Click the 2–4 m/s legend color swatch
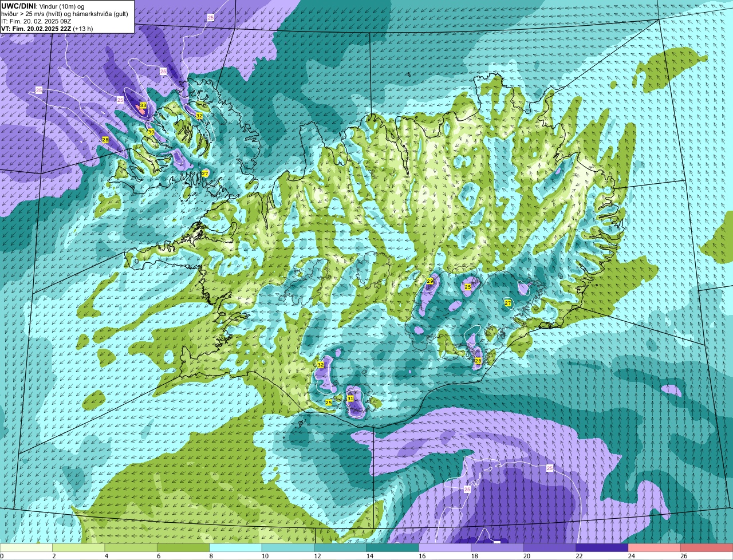Screen dimensions: 733x560 pos(79,547)
